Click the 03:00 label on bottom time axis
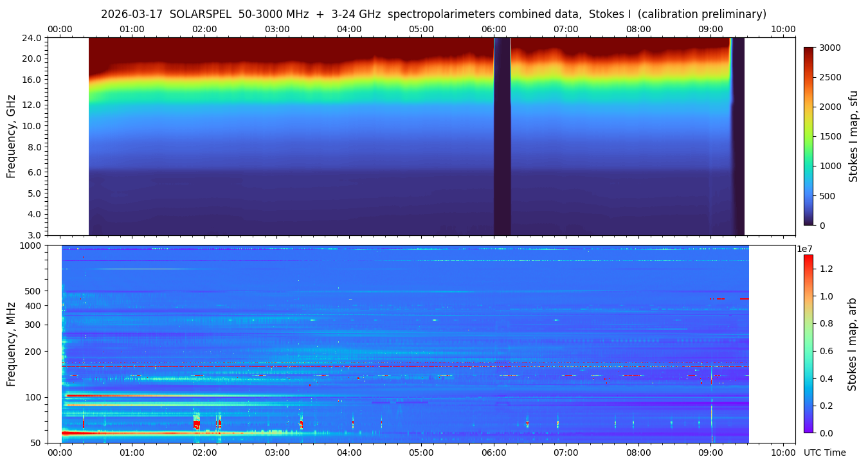Image resolution: width=868 pixels, height=466 pixels. point(276,453)
